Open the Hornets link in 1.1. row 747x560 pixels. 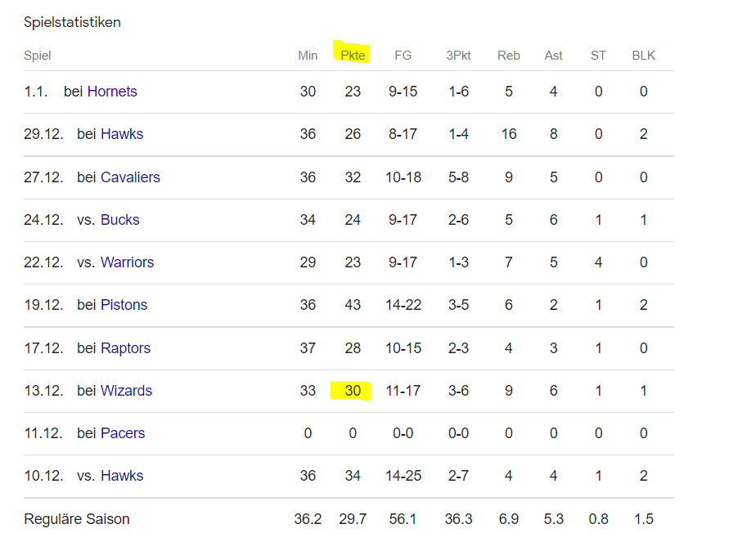point(112,92)
